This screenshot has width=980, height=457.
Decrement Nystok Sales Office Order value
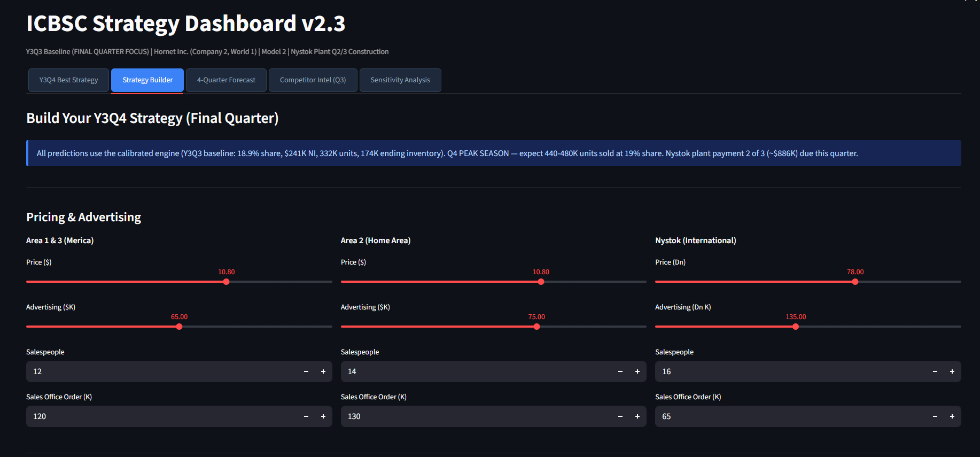click(x=935, y=416)
